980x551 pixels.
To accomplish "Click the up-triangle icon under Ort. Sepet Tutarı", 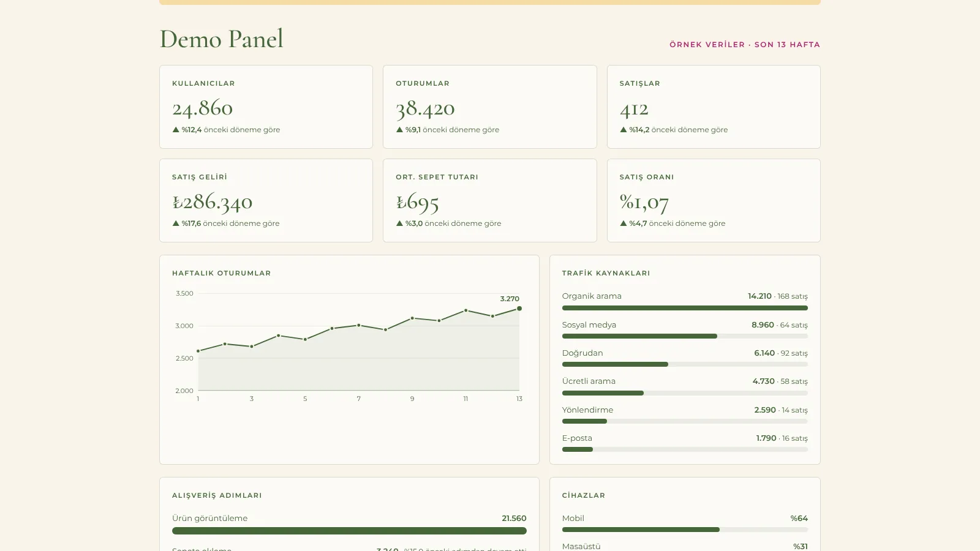I will click(399, 223).
